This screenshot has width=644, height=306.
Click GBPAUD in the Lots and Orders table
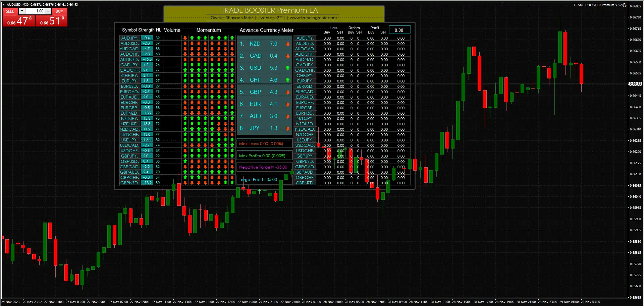(305, 172)
